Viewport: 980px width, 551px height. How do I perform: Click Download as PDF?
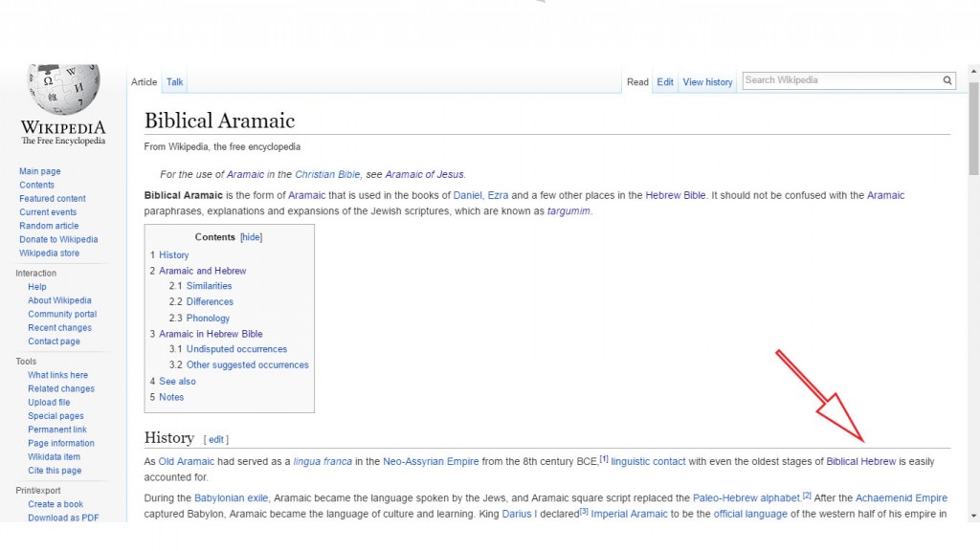[63, 518]
